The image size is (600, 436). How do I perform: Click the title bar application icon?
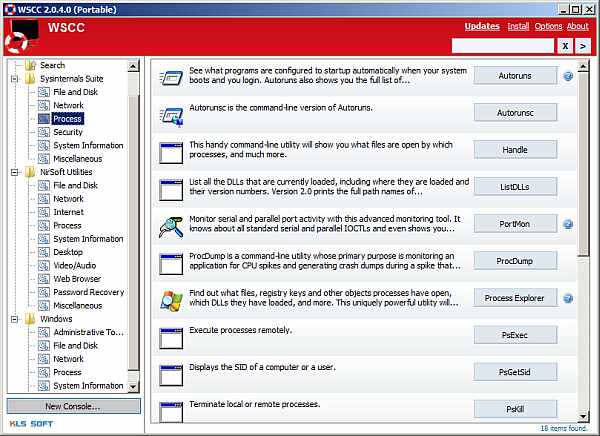(10, 9)
